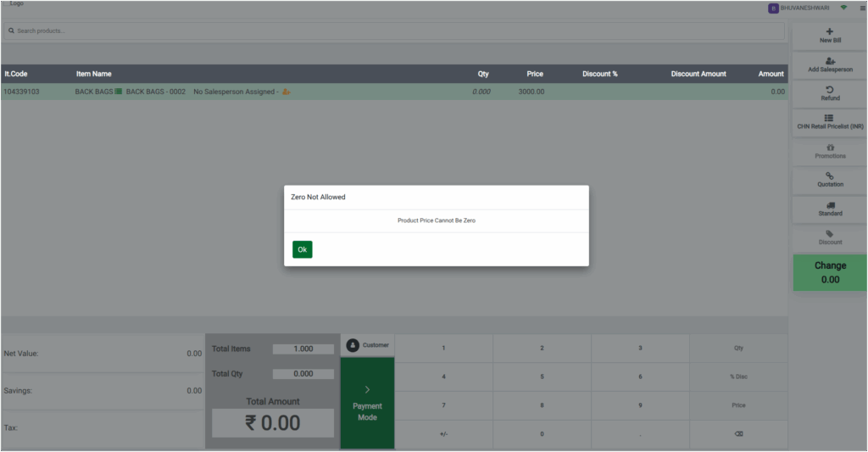
Task: Open the Promotions gift icon
Action: click(x=830, y=148)
